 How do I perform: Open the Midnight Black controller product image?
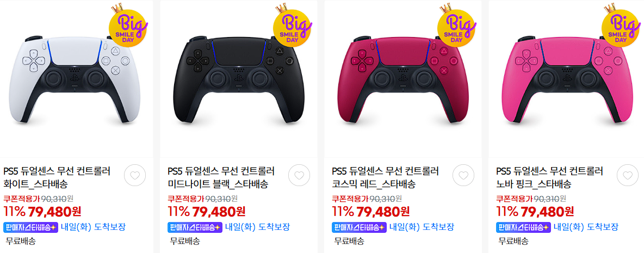click(x=239, y=80)
